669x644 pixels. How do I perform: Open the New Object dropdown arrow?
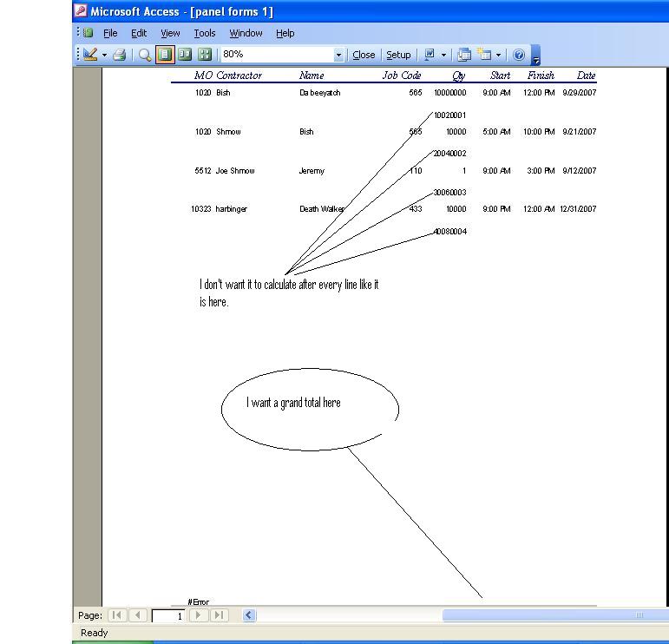pyautogui.click(x=498, y=55)
